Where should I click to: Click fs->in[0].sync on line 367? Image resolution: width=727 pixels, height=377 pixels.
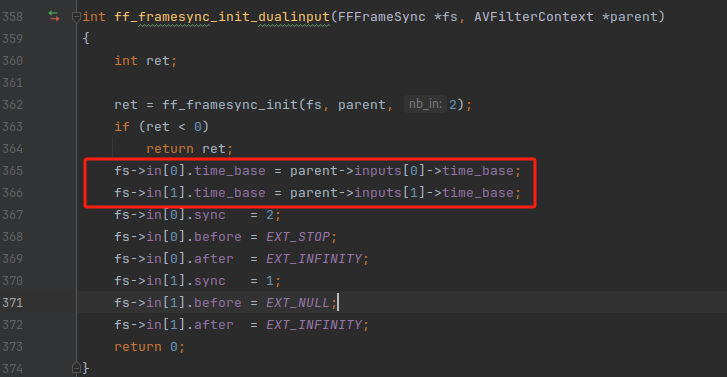pos(170,215)
